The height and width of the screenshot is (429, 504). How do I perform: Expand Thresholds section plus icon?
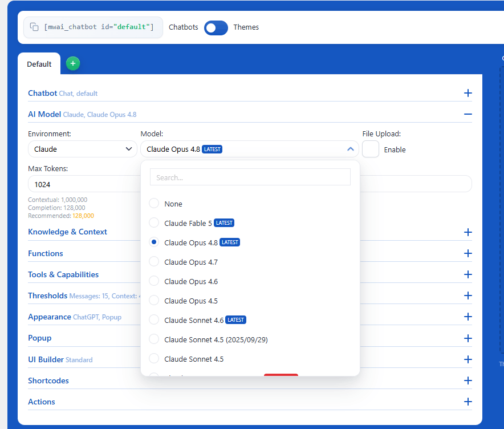(x=468, y=296)
